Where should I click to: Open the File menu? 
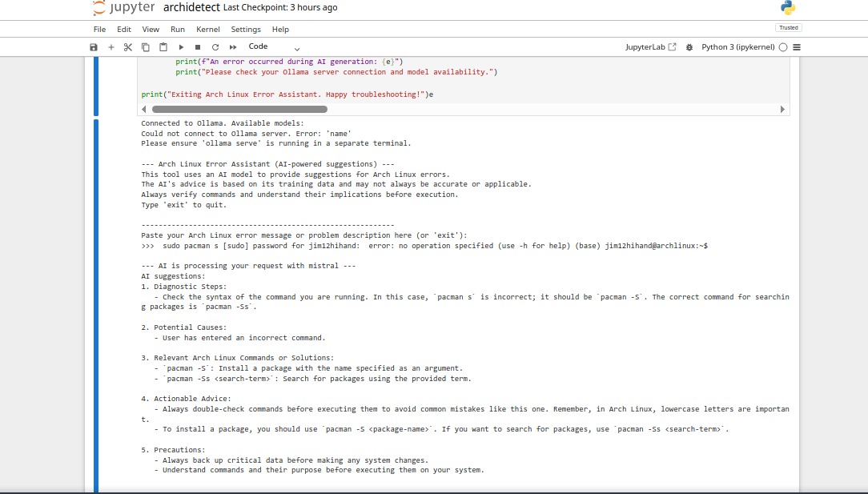[99, 30]
